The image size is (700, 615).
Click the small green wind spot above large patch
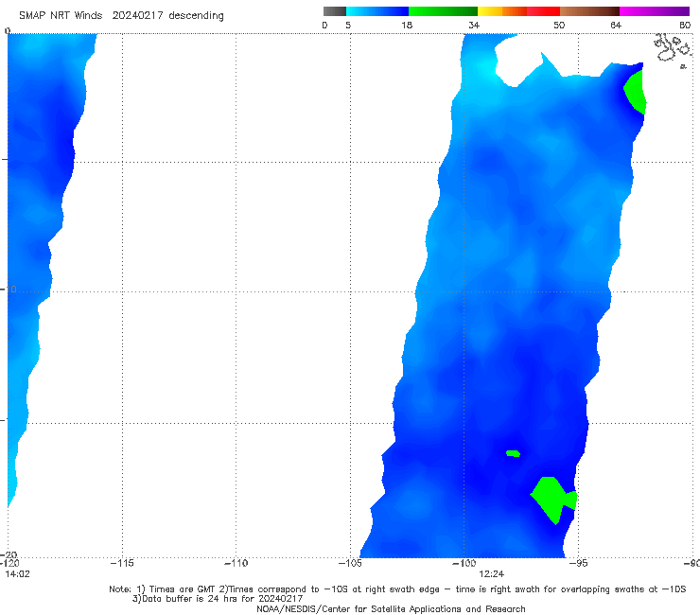click(x=513, y=453)
